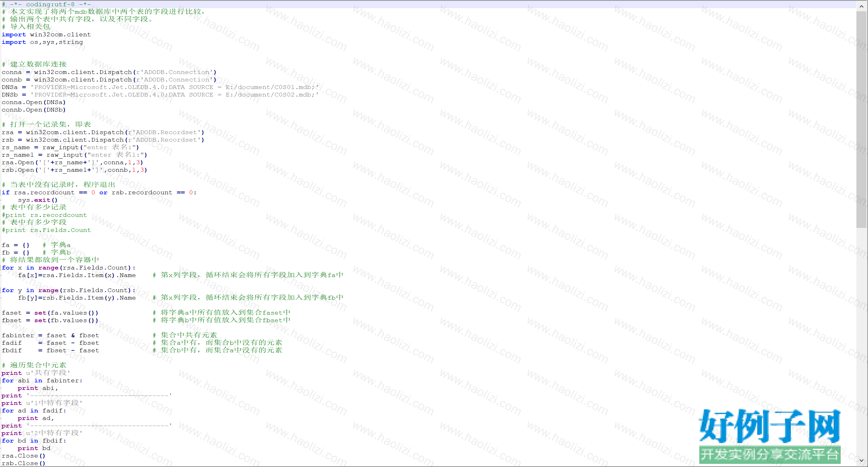Click the comment '# 打开一个记录集，即表'

coord(46,124)
